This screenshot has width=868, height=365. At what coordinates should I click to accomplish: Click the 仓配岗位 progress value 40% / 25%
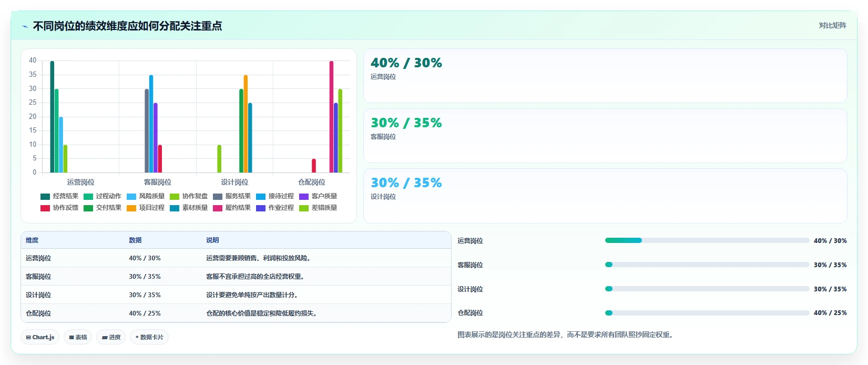pos(830,313)
